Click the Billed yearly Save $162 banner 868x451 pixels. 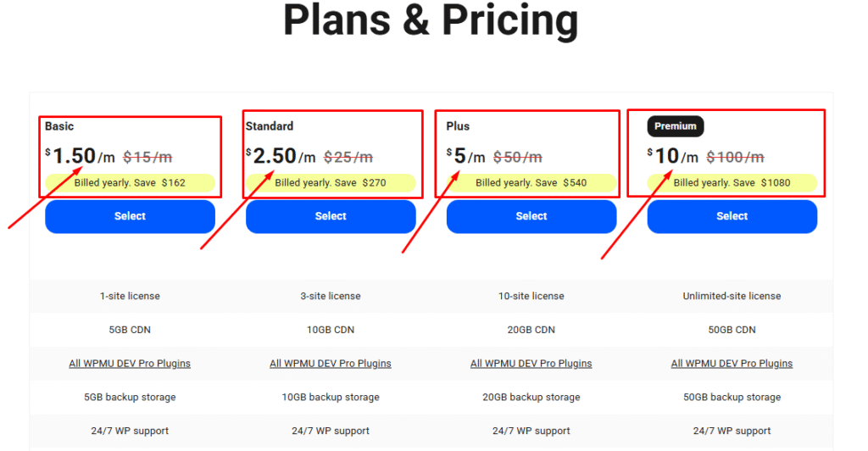tap(130, 182)
